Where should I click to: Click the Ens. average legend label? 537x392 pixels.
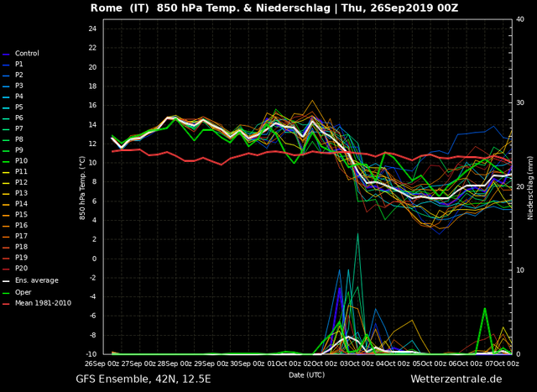pyautogui.click(x=37, y=280)
